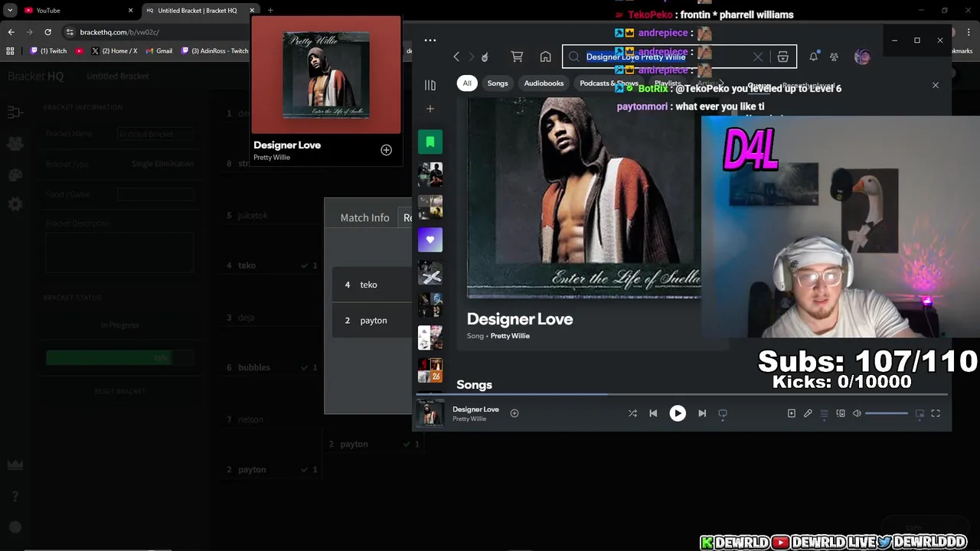Screen dimensions: 980x551
Task: Go forward in Spotify navigation
Action: coord(472,57)
